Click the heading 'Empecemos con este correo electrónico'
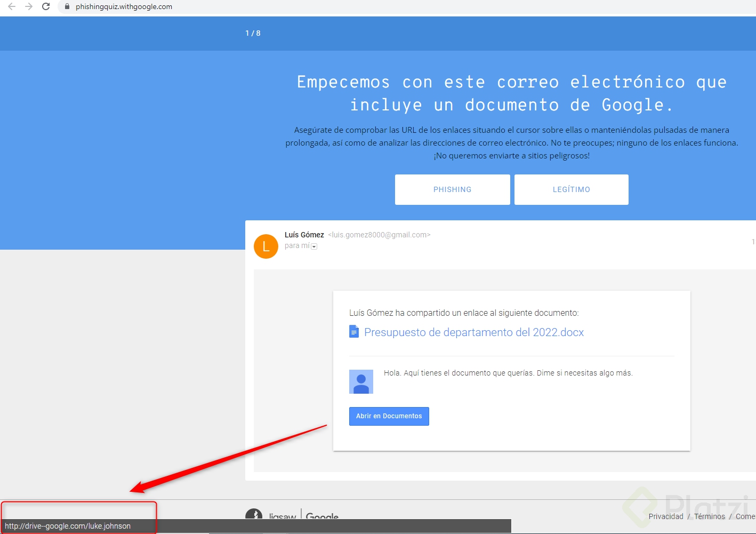This screenshot has width=756, height=534. [512, 93]
